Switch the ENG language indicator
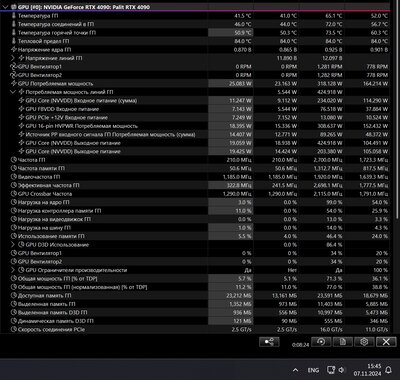Viewport: 400px width, 380px height. click(x=313, y=370)
